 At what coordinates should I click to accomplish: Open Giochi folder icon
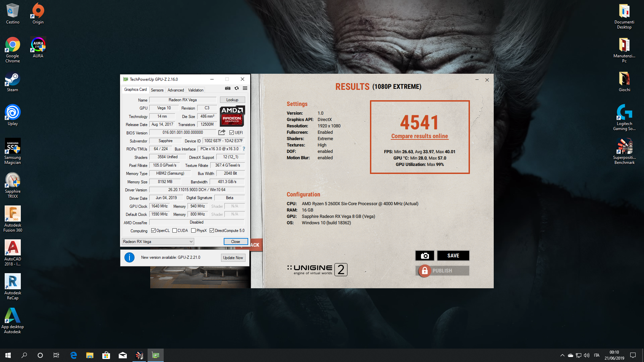click(x=624, y=81)
